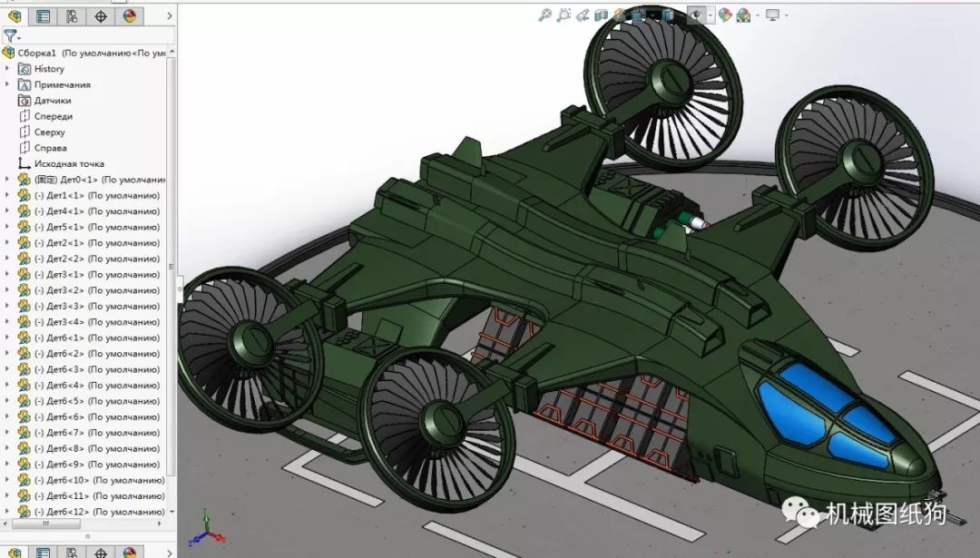Screen dimensions: 980x558
Task: Select the Дет6<9> component row
Action: [89, 465]
